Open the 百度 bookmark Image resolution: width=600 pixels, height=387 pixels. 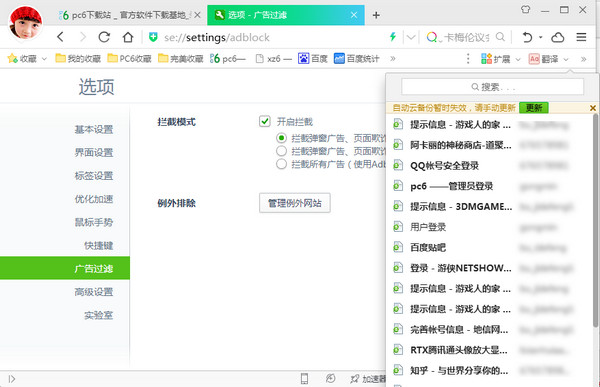pyautogui.click(x=313, y=59)
